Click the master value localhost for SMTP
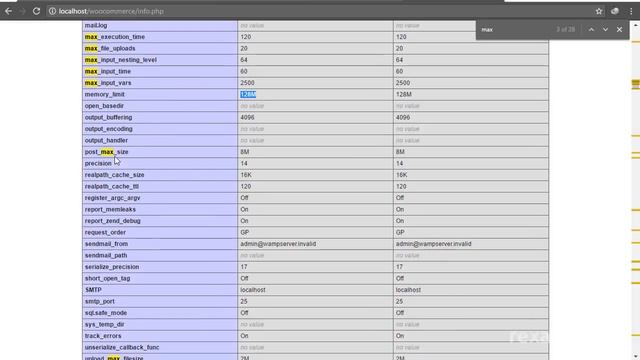Image resolution: width=640 pixels, height=360 pixels. coord(408,289)
